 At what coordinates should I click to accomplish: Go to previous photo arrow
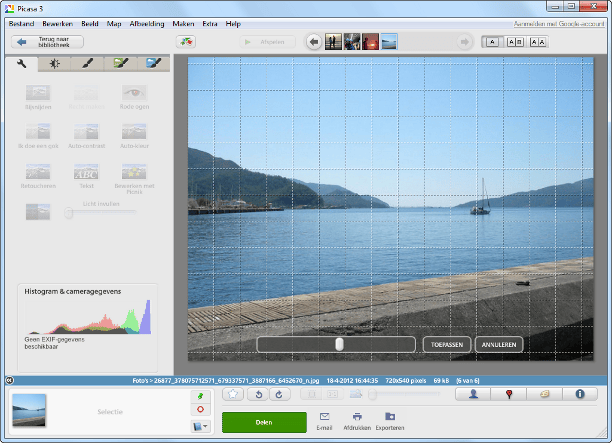[x=314, y=42]
